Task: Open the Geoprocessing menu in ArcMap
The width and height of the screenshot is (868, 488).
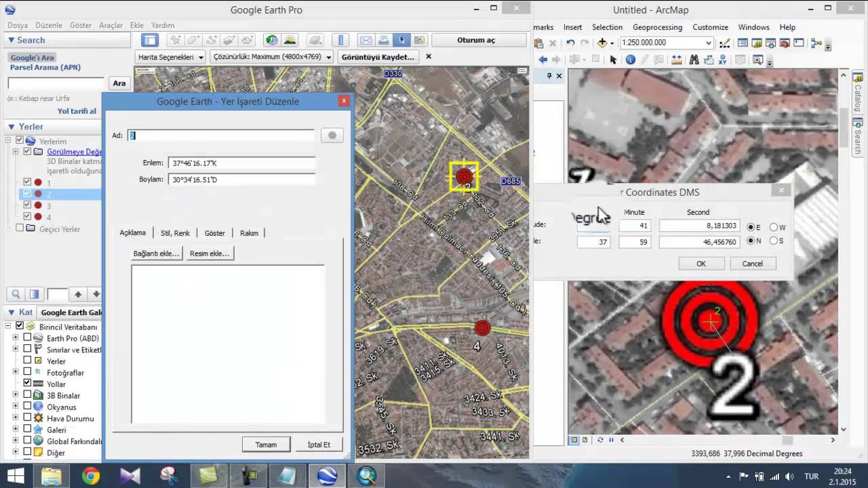Action: [657, 27]
